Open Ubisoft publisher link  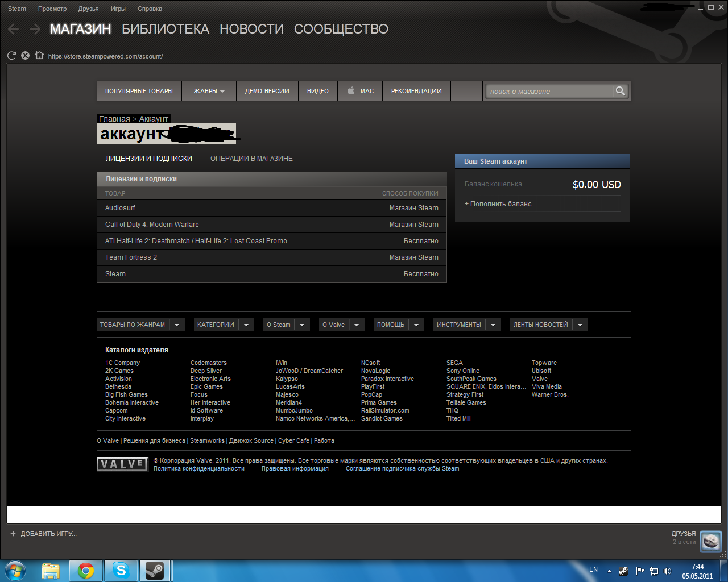click(541, 371)
